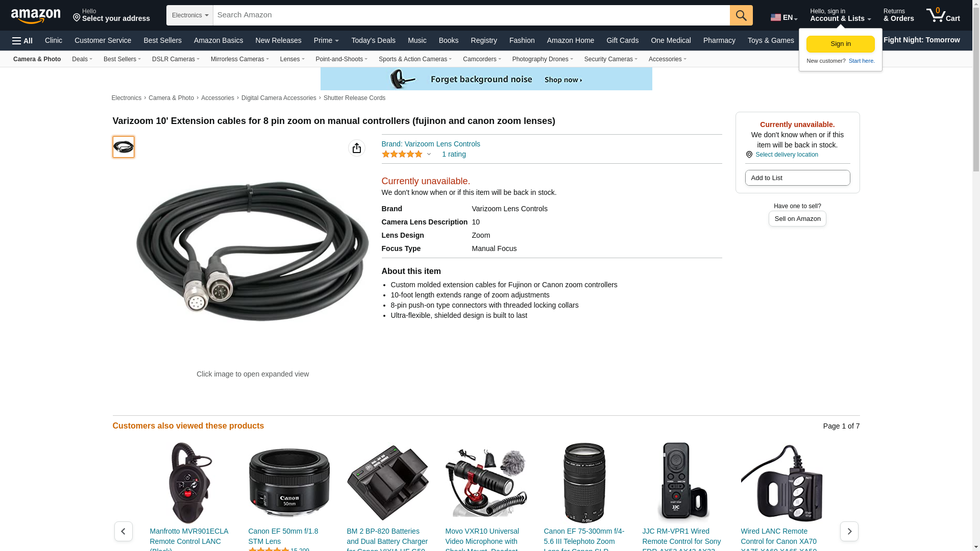980x551 pixels.
Task: Open the shopping cart icon
Action: click(x=943, y=15)
